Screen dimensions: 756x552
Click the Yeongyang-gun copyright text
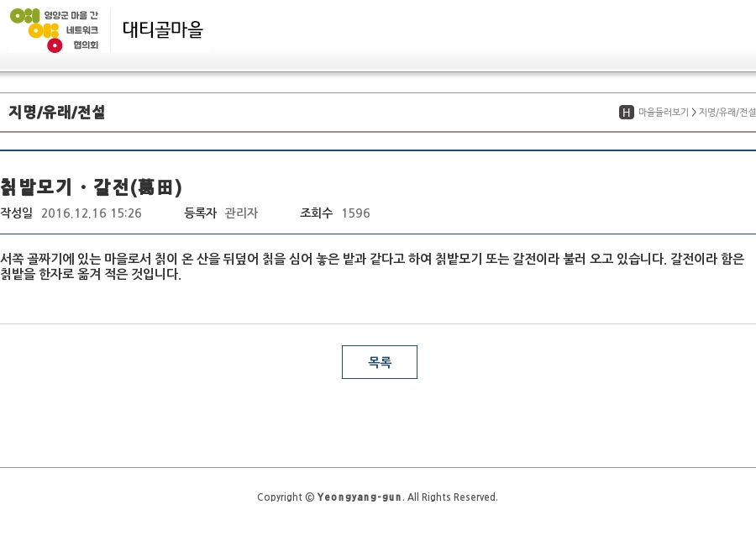point(377,497)
